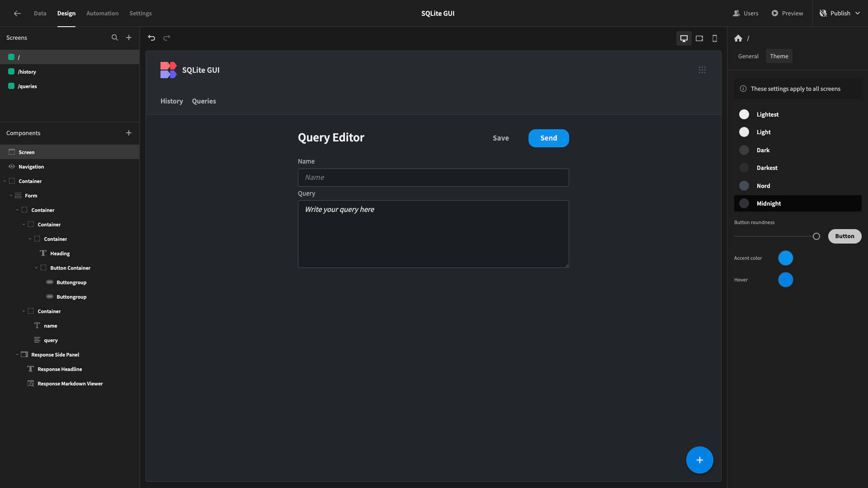
Task: Select the Lightest theme
Action: point(798,114)
